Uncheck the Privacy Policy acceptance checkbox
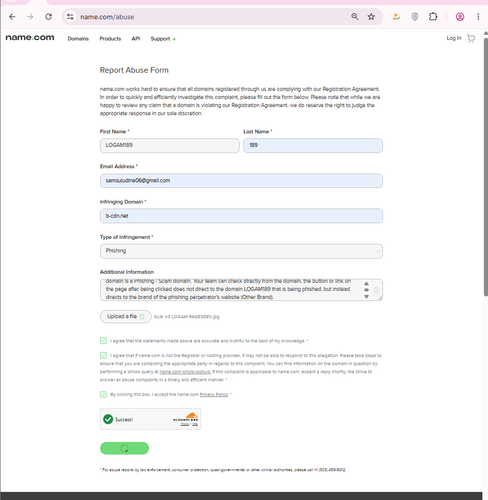The image size is (488, 500). pyautogui.click(x=103, y=394)
